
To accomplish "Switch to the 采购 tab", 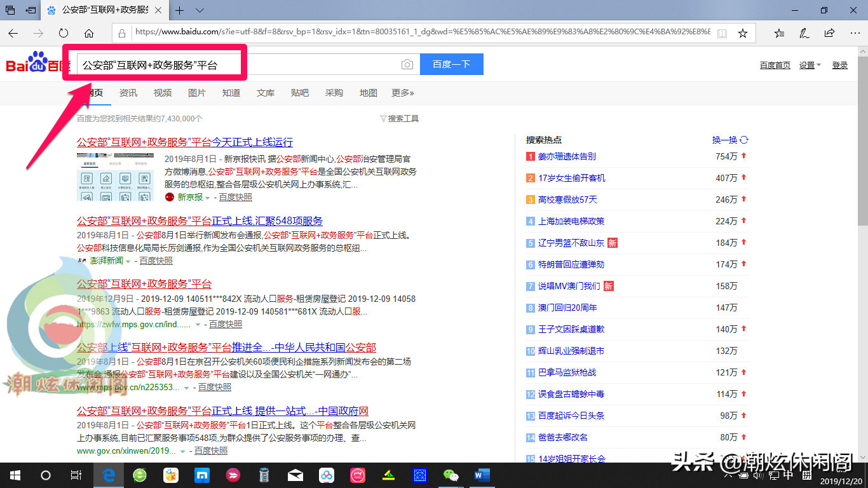I will click(x=334, y=93).
